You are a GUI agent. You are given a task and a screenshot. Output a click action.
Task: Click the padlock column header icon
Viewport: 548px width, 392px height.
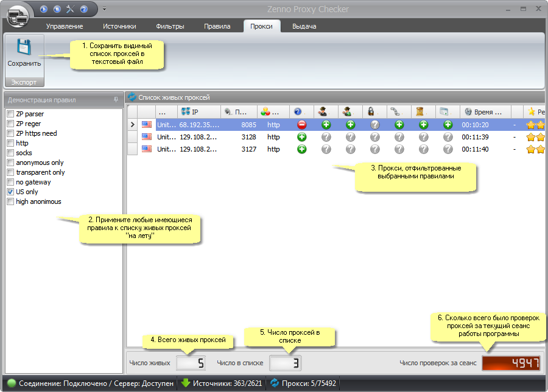point(370,112)
